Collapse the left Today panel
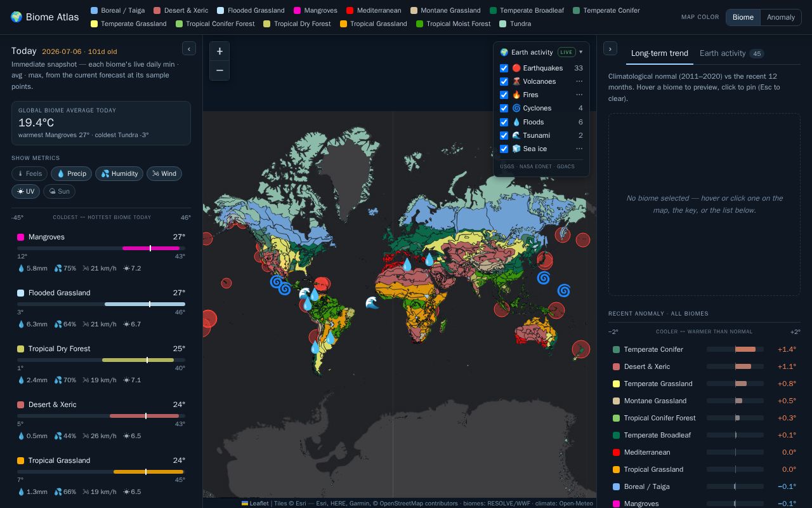Screen dimensions: 812x508 click(x=189, y=48)
